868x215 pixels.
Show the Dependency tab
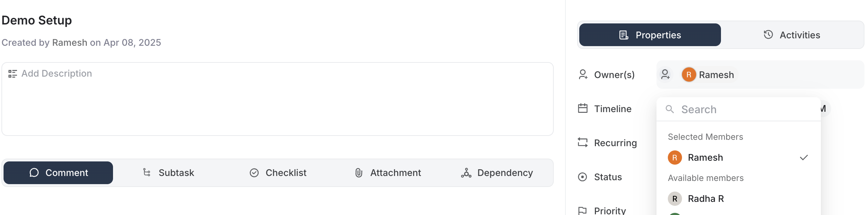pos(497,173)
